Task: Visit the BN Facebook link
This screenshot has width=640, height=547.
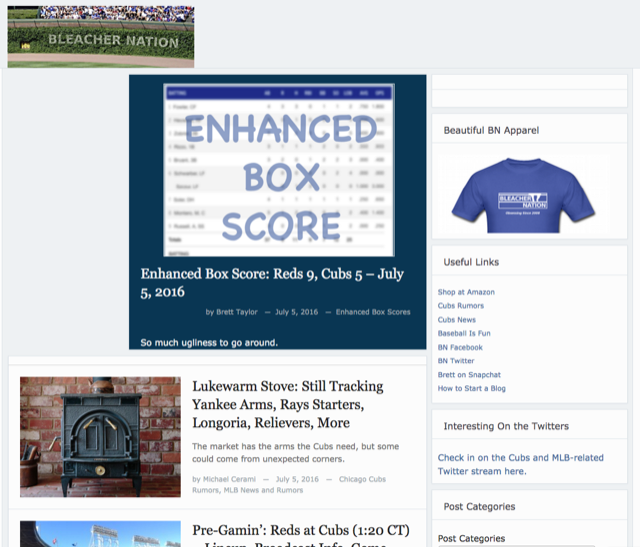Action: click(x=460, y=347)
